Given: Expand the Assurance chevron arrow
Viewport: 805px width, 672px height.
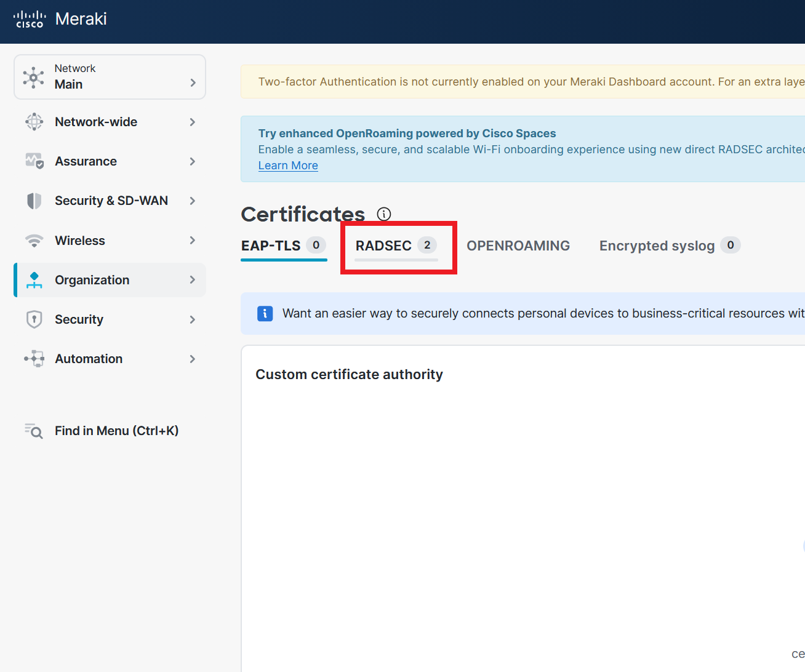Looking at the screenshot, I should pos(193,161).
